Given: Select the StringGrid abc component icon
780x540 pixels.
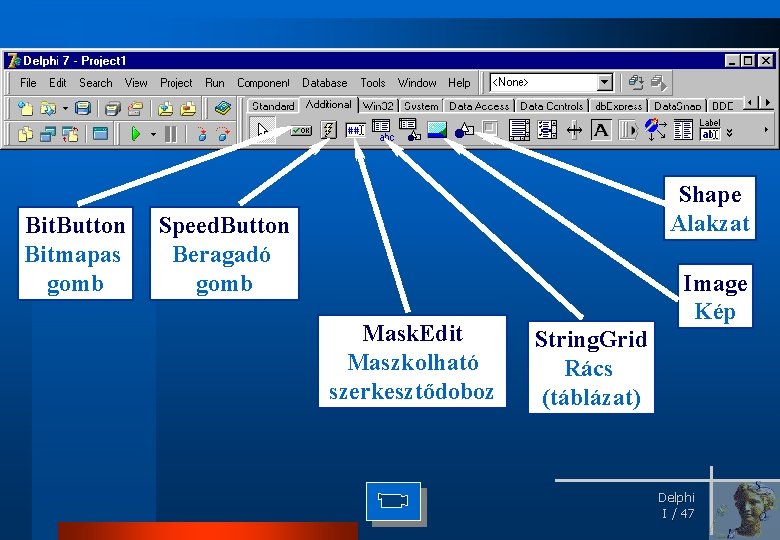Looking at the screenshot, I should click(x=383, y=130).
